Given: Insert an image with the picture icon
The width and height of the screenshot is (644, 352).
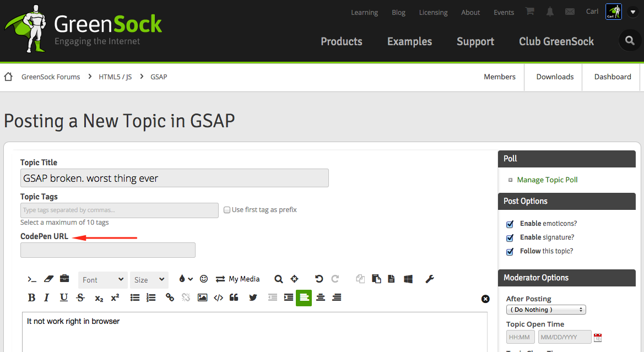Looking at the screenshot, I should (202, 297).
